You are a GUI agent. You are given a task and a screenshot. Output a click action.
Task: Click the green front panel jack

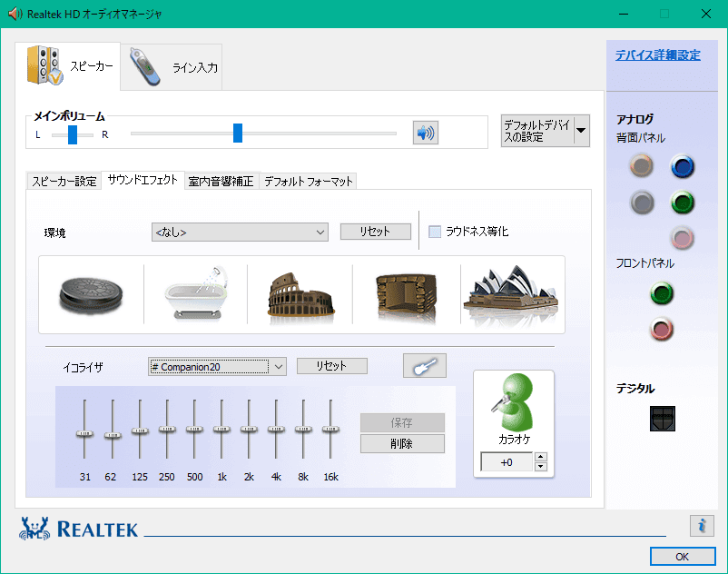click(663, 293)
